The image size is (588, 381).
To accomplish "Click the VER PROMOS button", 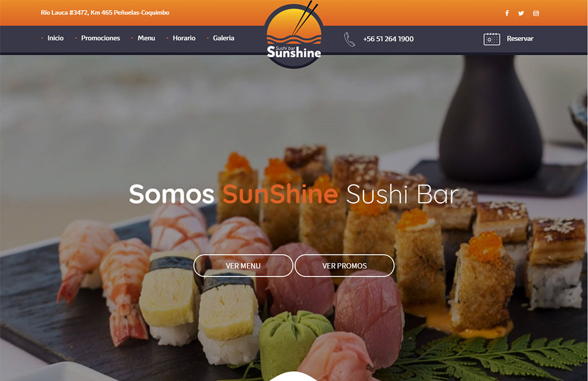I will click(344, 266).
